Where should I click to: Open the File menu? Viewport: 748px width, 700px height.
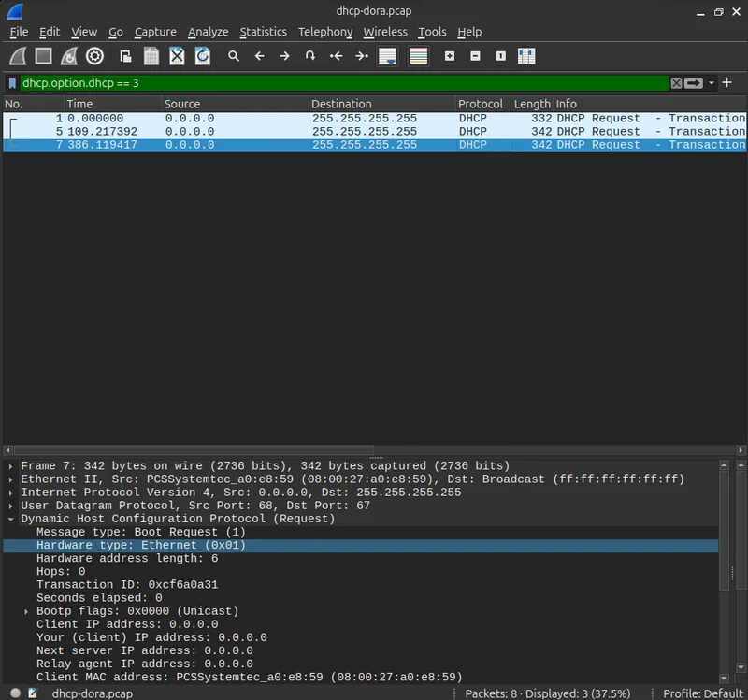pos(19,32)
